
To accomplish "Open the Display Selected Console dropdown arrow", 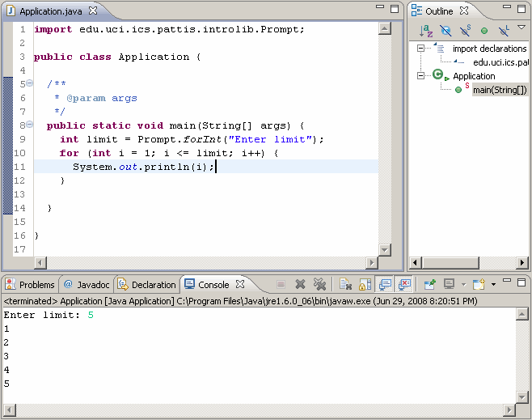I will (463, 284).
